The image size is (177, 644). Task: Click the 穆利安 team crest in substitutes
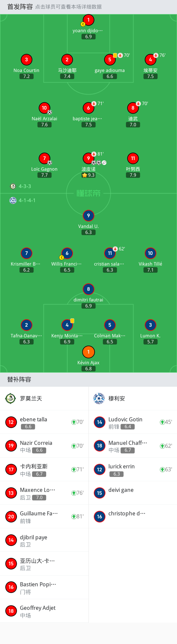coord(99,398)
